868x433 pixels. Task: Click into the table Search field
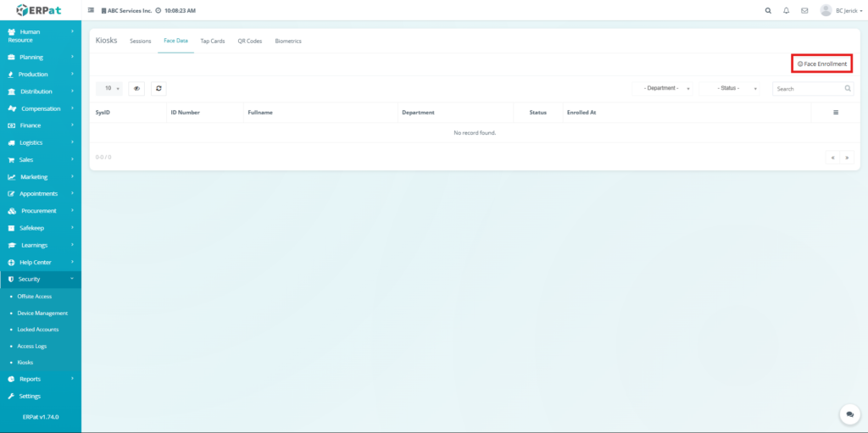pos(807,88)
